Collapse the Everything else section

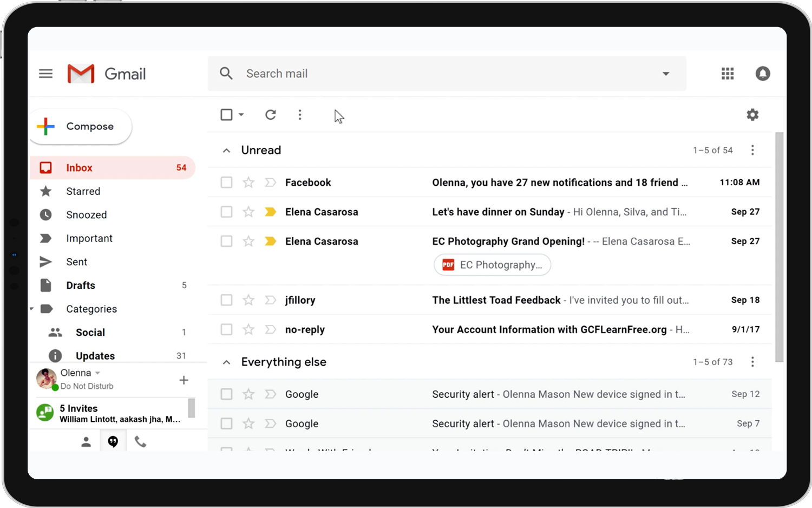226,362
